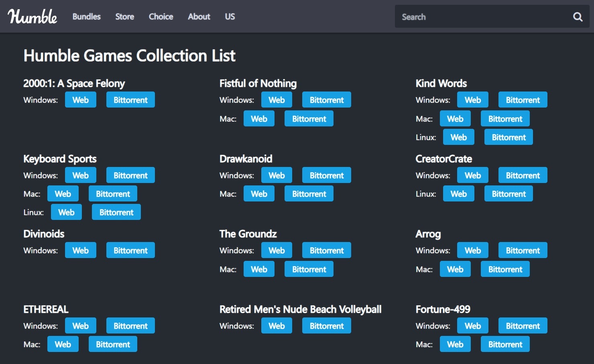Download Drawkanoid Windows via Web
This screenshot has width=594, height=364.
[277, 175]
